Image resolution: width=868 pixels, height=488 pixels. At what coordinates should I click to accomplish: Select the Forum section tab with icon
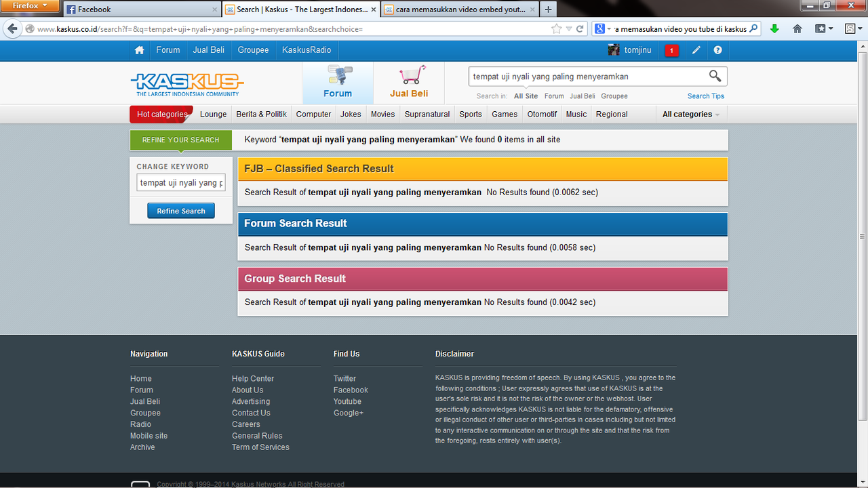pyautogui.click(x=338, y=83)
